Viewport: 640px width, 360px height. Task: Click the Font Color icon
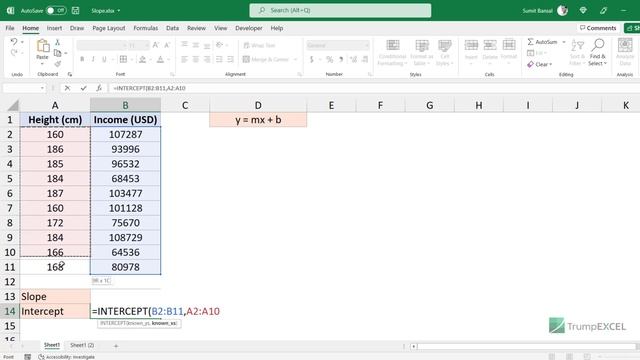[160, 60]
